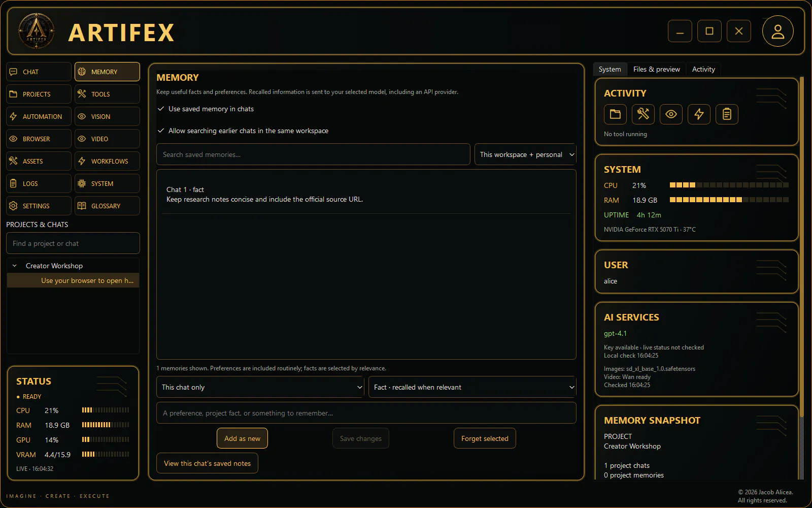Open the Use your browser to open chat
The image size is (812, 508).
point(73,280)
